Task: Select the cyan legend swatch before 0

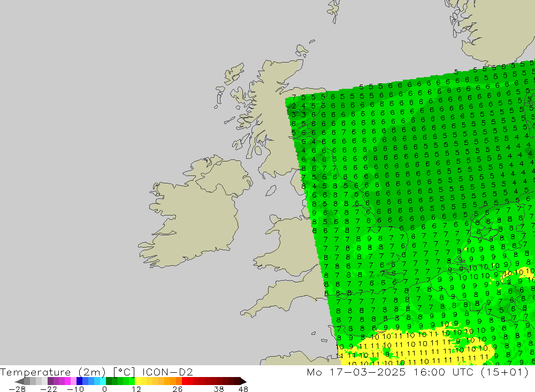Action: (x=103, y=381)
